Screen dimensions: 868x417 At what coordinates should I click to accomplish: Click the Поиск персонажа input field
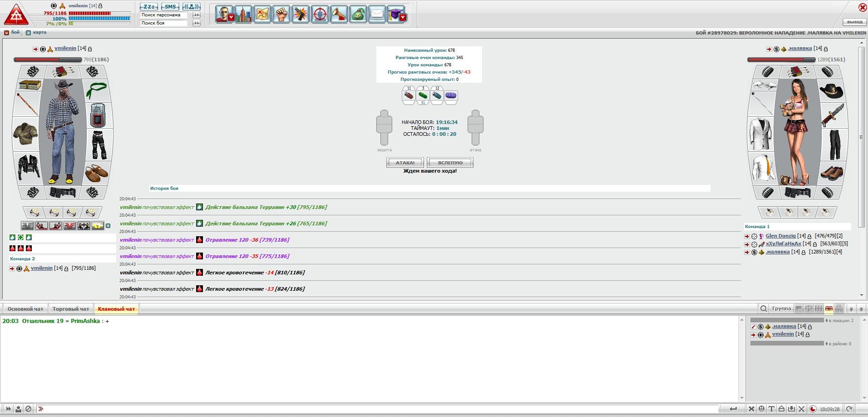coord(164,15)
